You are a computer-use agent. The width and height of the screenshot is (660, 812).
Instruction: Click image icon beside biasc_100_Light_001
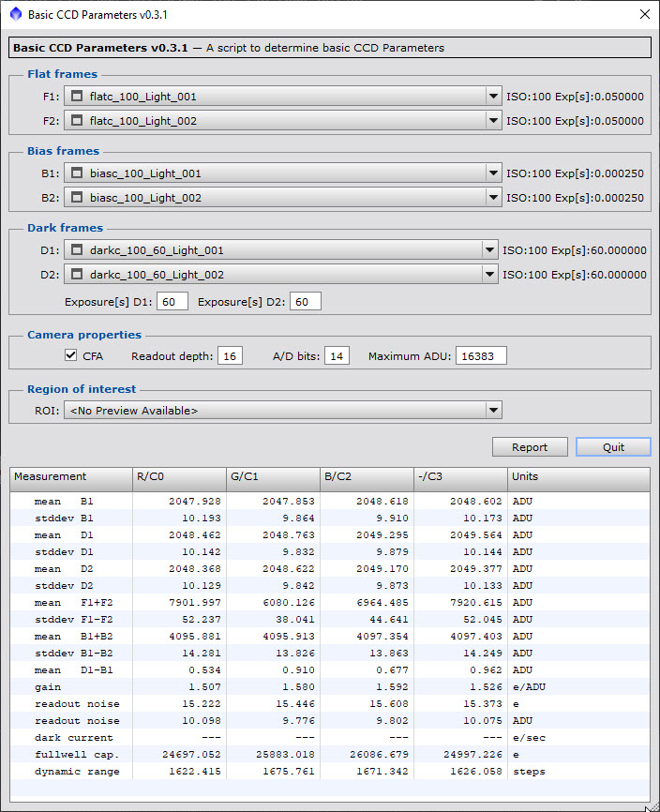pos(77,173)
